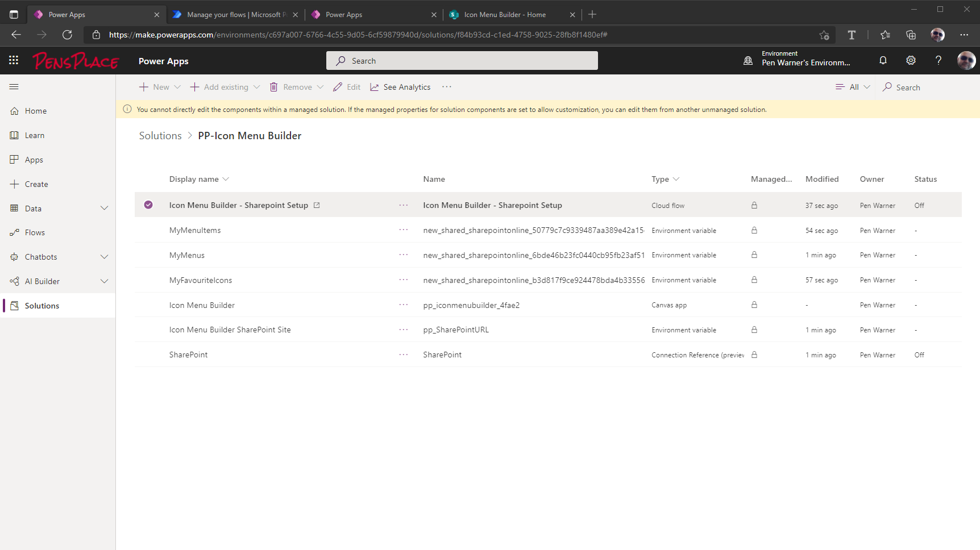Sort by Modified column header
Screen dimensions: 980x550
click(822, 179)
